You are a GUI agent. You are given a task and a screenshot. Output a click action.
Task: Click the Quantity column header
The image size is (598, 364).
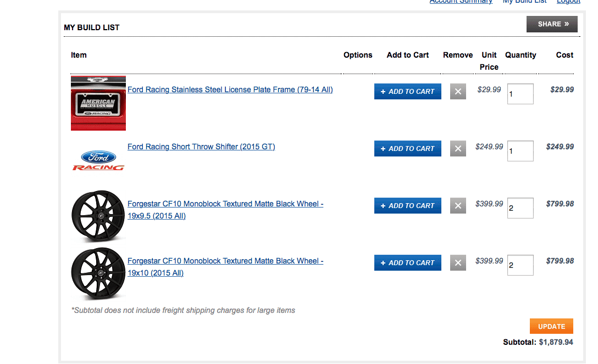point(521,55)
